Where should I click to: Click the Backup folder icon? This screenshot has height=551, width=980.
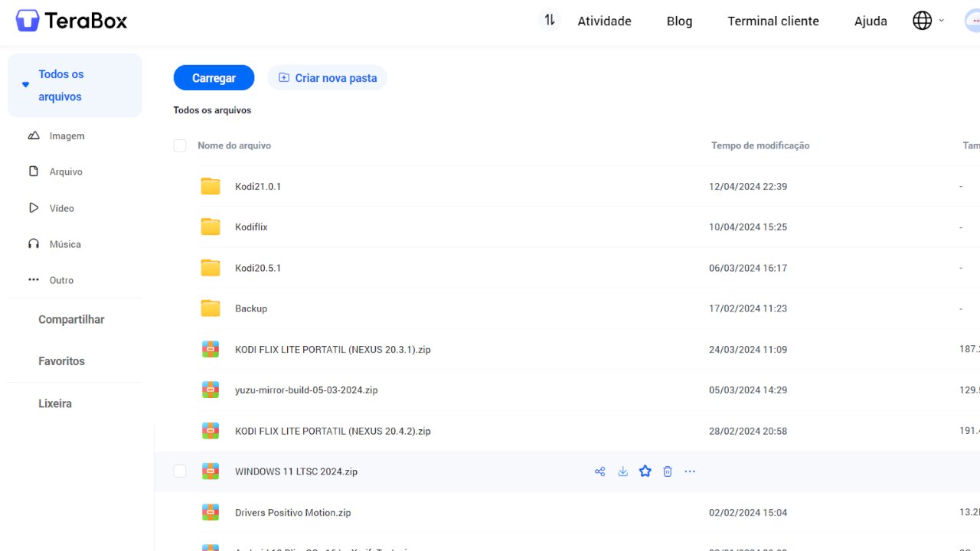click(x=211, y=308)
